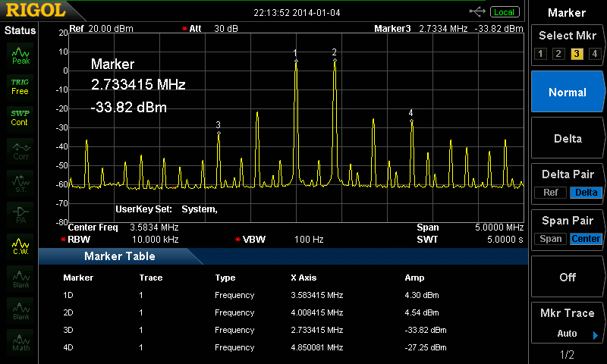Screen dimensions: 607x364
Task: Click marker 2 peak on the trace
Action: [335, 61]
